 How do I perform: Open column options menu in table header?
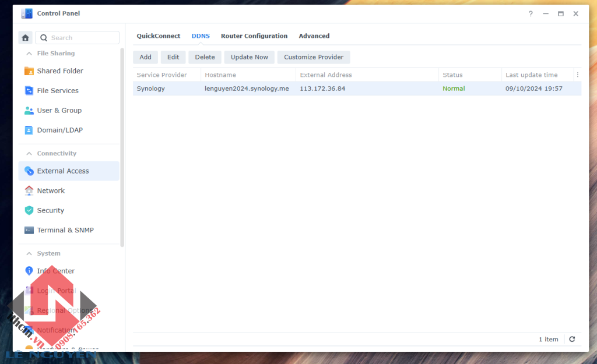coord(577,75)
